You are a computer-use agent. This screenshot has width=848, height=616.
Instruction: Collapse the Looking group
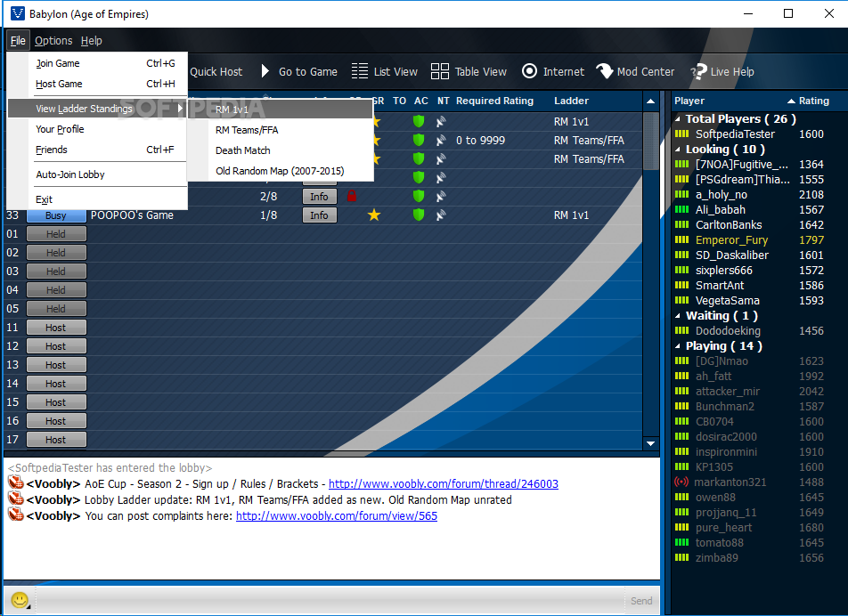pos(678,150)
